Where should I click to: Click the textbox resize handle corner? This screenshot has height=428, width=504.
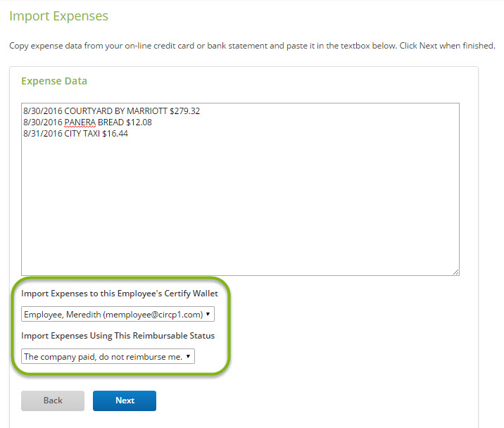(x=456, y=272)
